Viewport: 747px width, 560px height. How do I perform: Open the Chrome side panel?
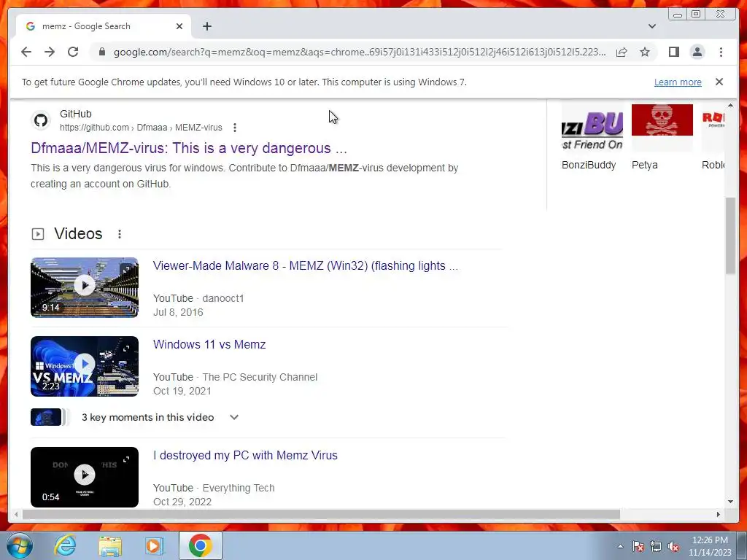(673, 52)
